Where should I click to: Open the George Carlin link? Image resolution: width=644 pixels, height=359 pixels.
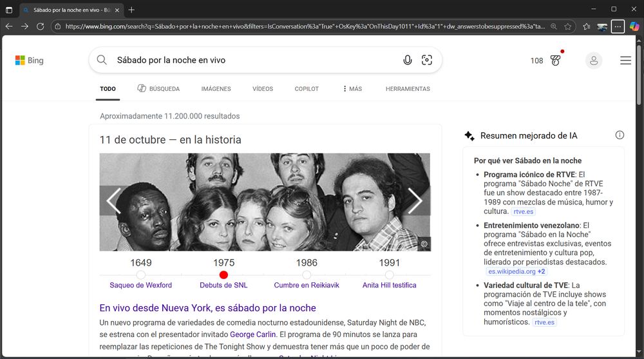253,335
